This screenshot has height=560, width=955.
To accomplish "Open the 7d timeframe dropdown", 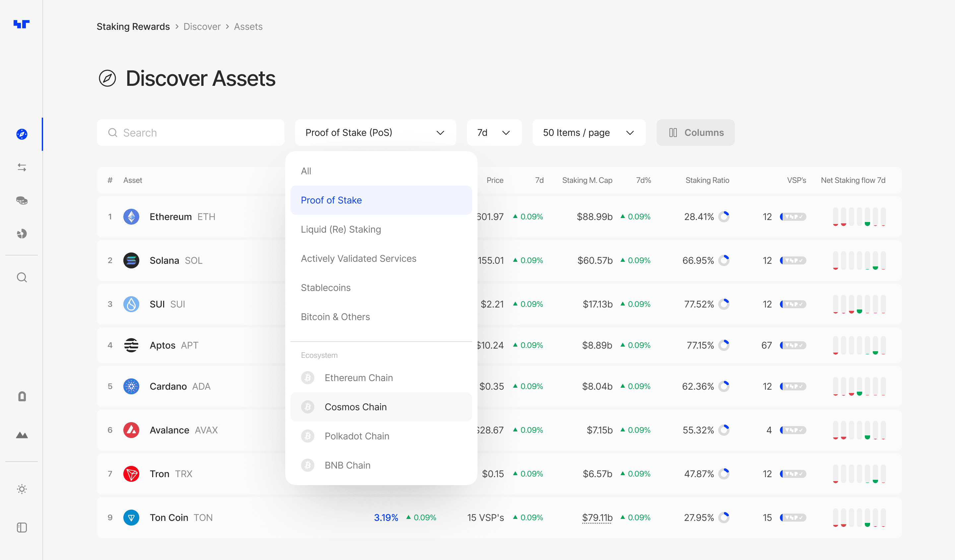I will [x=493, y=133].
